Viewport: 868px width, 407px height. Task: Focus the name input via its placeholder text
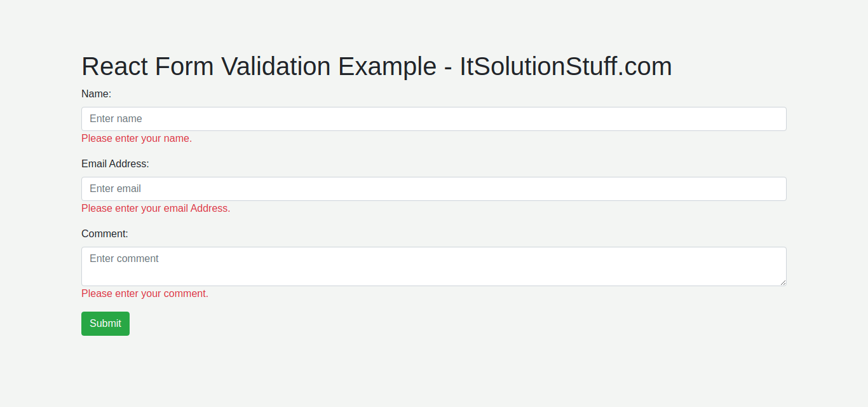coord(115,118)
